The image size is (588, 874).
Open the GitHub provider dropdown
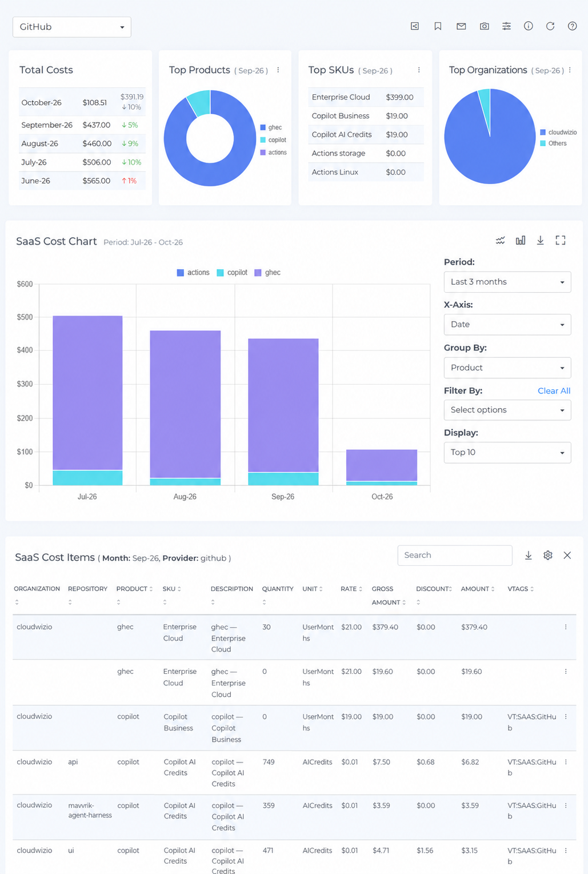tap(72, 27)
